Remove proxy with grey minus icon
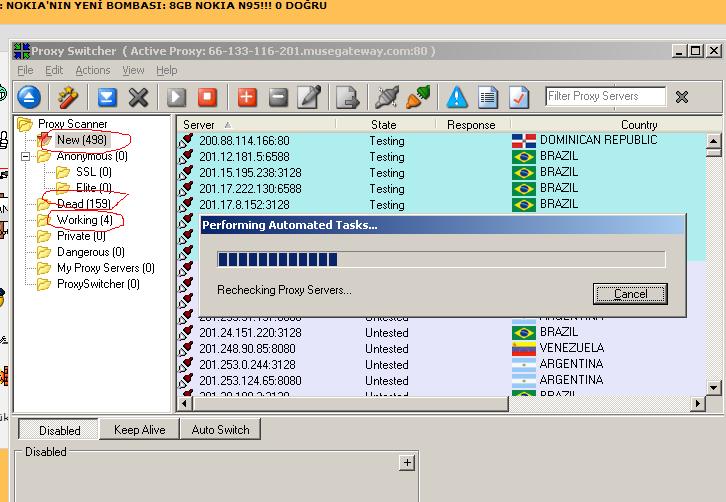This screenshot has height=502, width=726. [278, 97]
